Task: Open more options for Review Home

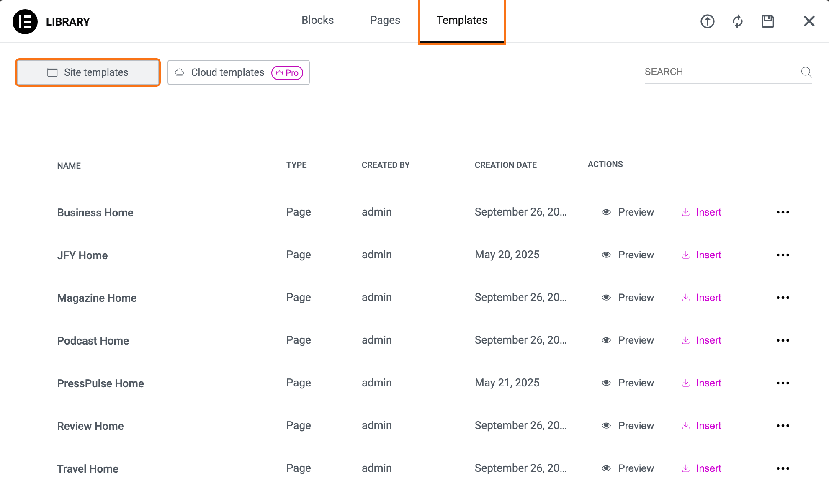Action: 783,426
